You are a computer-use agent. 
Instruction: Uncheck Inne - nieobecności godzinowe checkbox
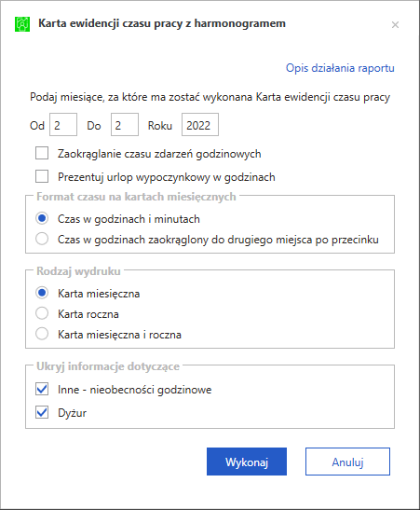tap(42, 389)
